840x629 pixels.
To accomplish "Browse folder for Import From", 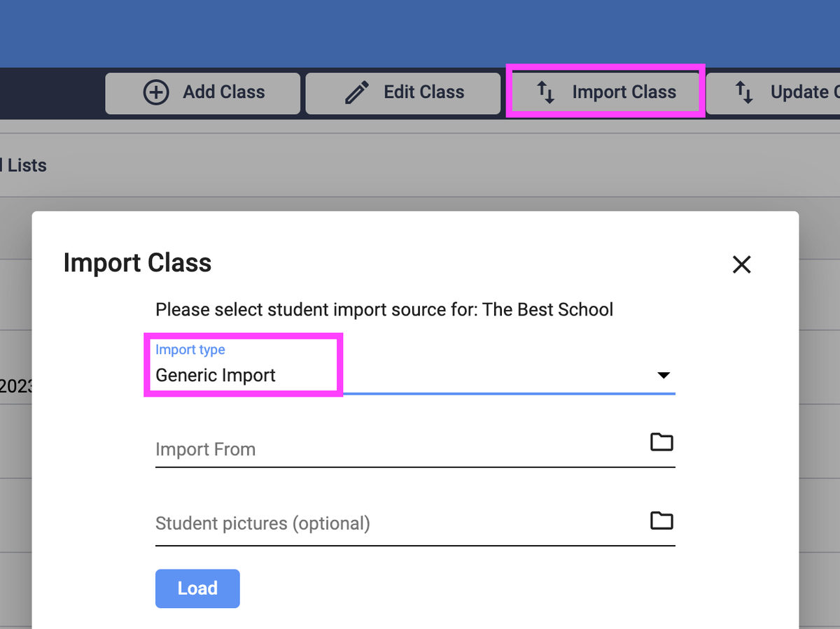I will pos(661,442).
